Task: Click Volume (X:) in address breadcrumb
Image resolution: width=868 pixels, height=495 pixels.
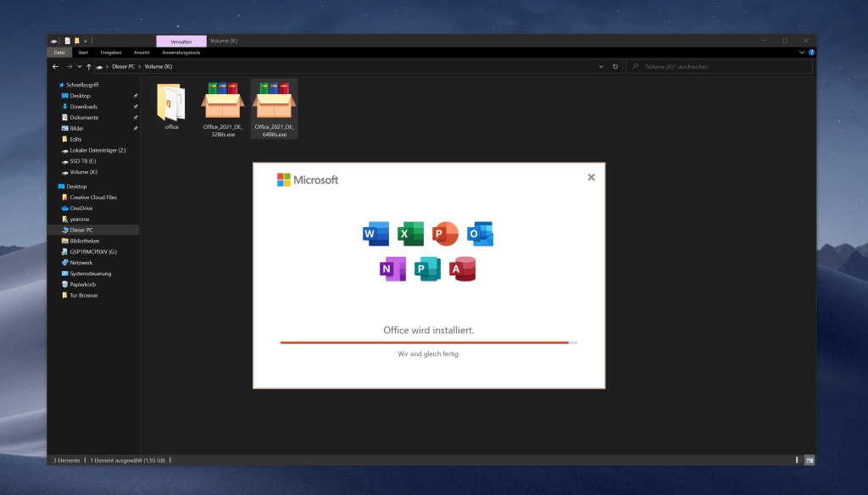Action: [x=159, y=66]
